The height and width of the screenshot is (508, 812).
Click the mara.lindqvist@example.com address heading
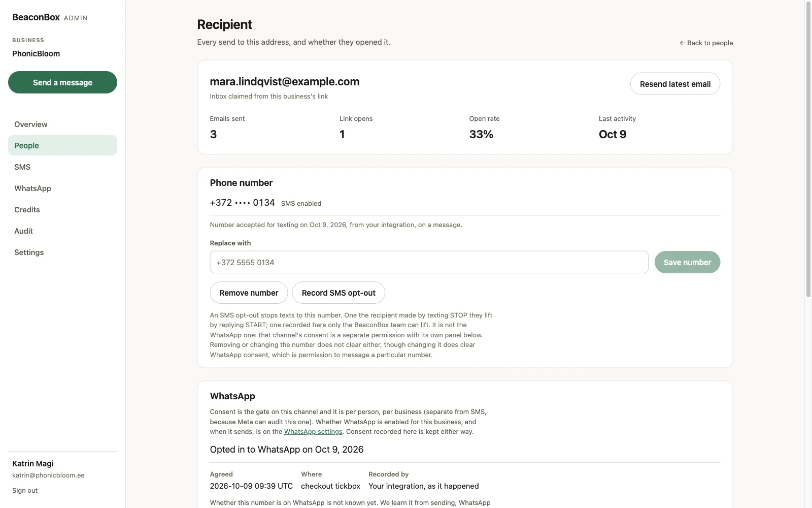pyautogui.click(x=285, y=81)
